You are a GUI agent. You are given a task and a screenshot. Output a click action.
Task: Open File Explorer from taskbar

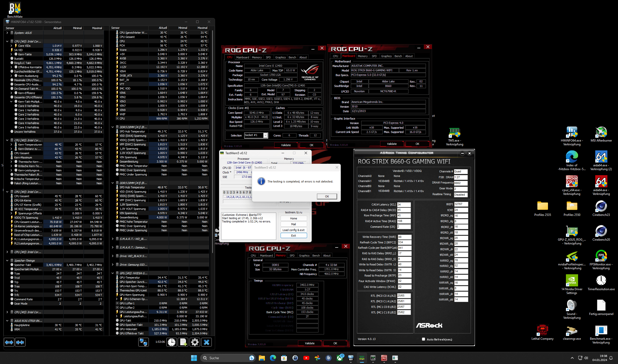click(262, 358)
